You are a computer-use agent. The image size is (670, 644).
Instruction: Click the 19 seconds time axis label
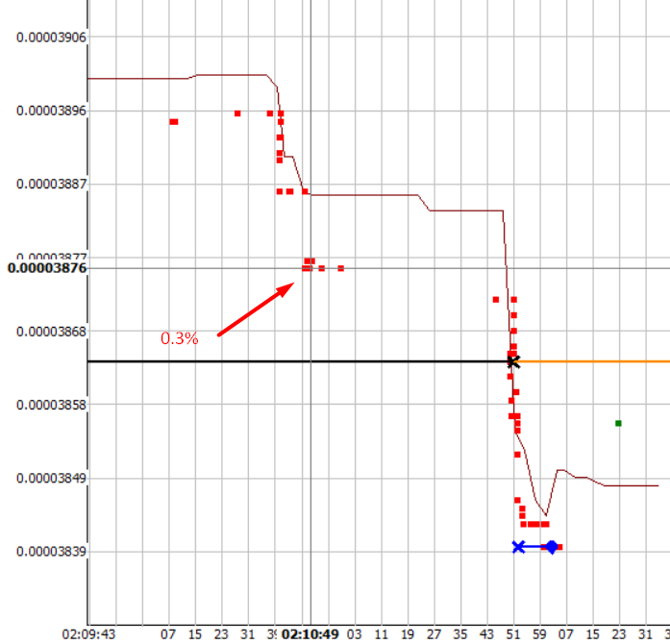pyautogui.click(x=408, y=634)
